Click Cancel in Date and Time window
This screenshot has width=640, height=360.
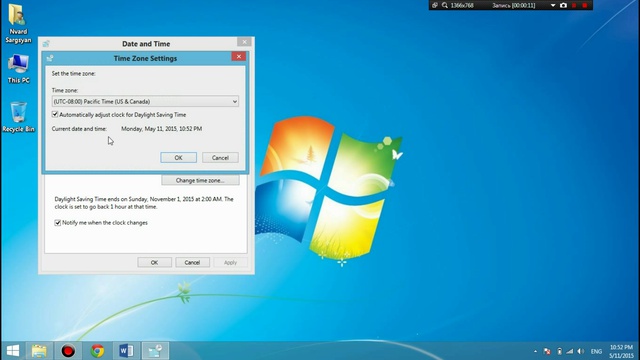192,262
